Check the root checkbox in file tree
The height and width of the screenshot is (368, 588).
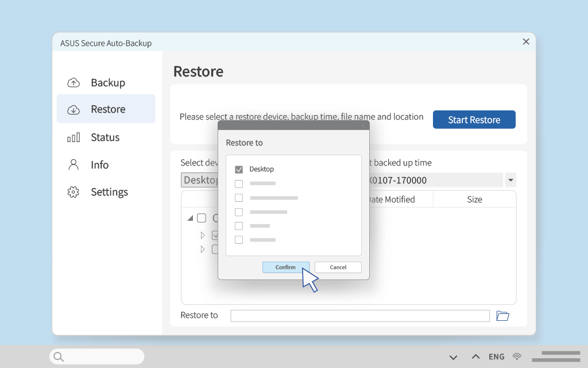pyautogui.click(x=202, y=218)
